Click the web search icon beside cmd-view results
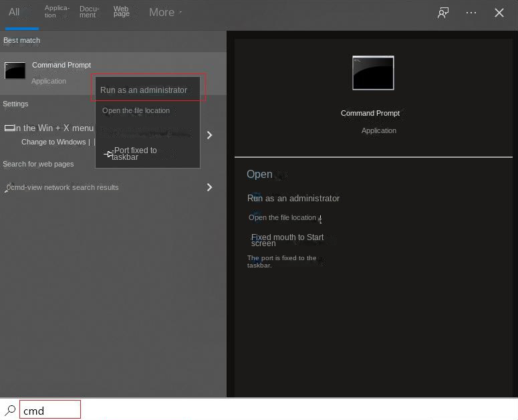This screenshot has width=518, height=420. tap(8, 188)
